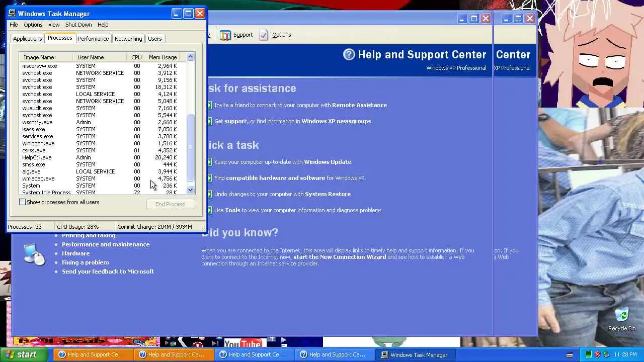Open Performance and maintenance link
Viewport: 644px width, 362px height.
[x=106, y=244]
